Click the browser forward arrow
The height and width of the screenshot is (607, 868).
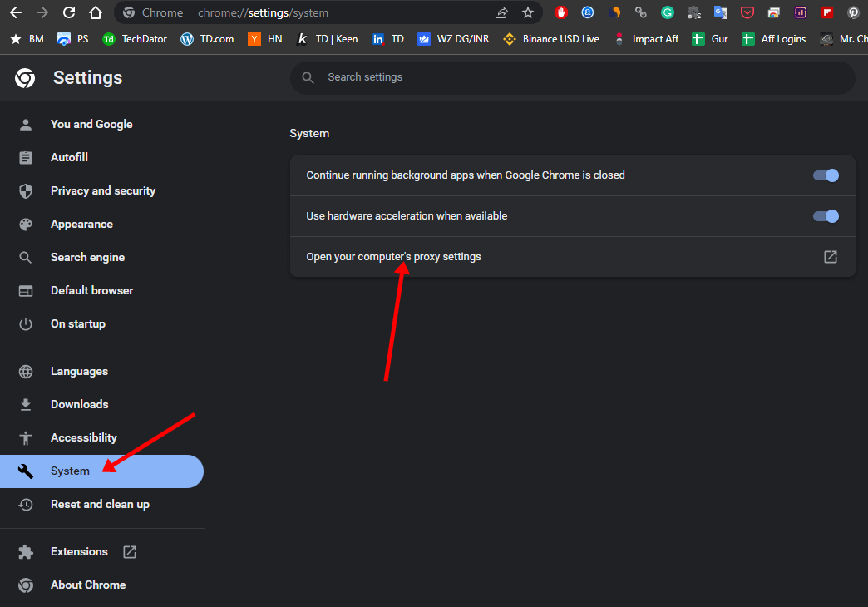pos(42,12)
